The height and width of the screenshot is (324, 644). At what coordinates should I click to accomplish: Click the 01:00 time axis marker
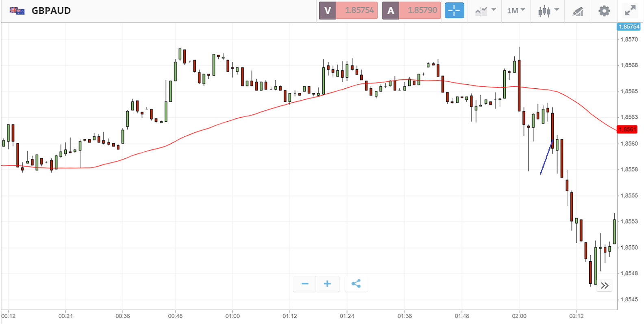click(233, 316)
